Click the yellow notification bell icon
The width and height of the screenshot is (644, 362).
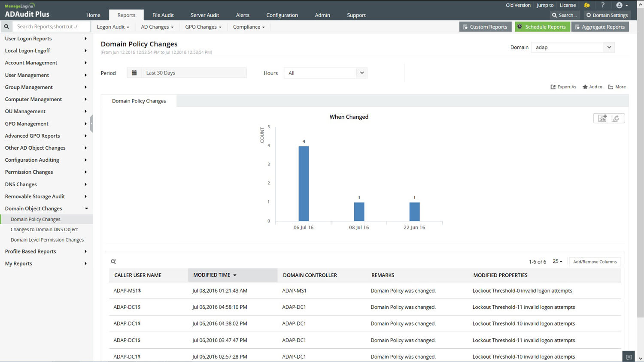click(586, 5)
